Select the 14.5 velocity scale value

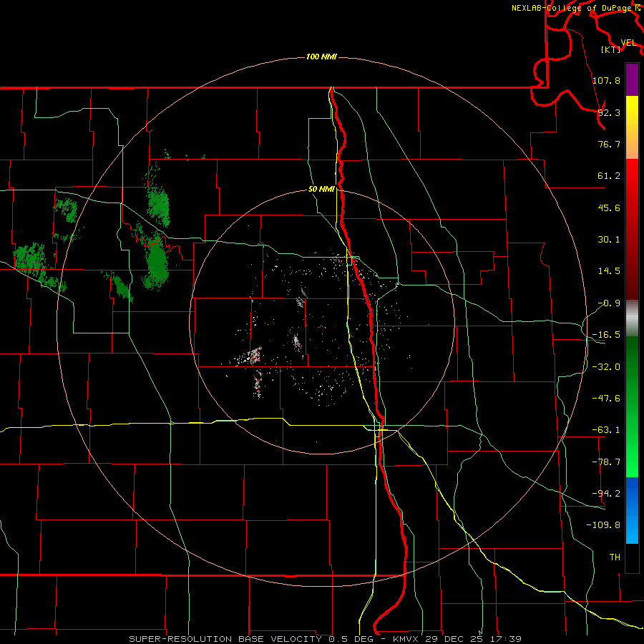(x=609, y=271)
